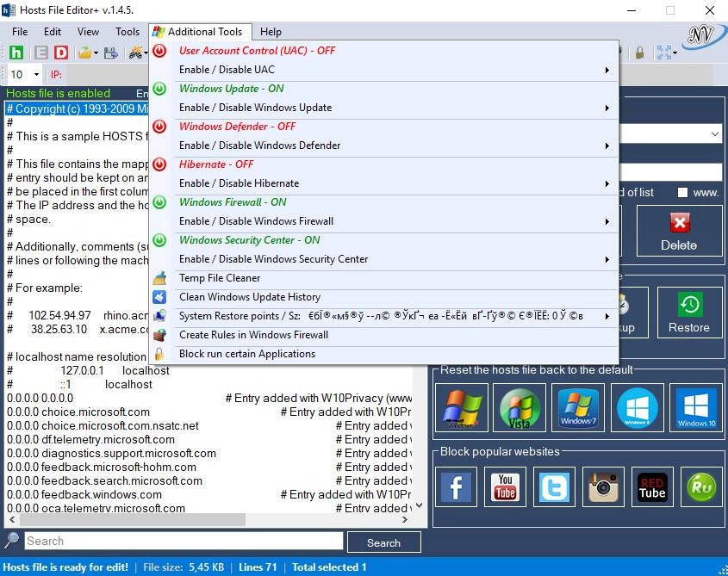
Task: Click 'File size: 5,45 KB' in status bar
Action: click(184, 567)
